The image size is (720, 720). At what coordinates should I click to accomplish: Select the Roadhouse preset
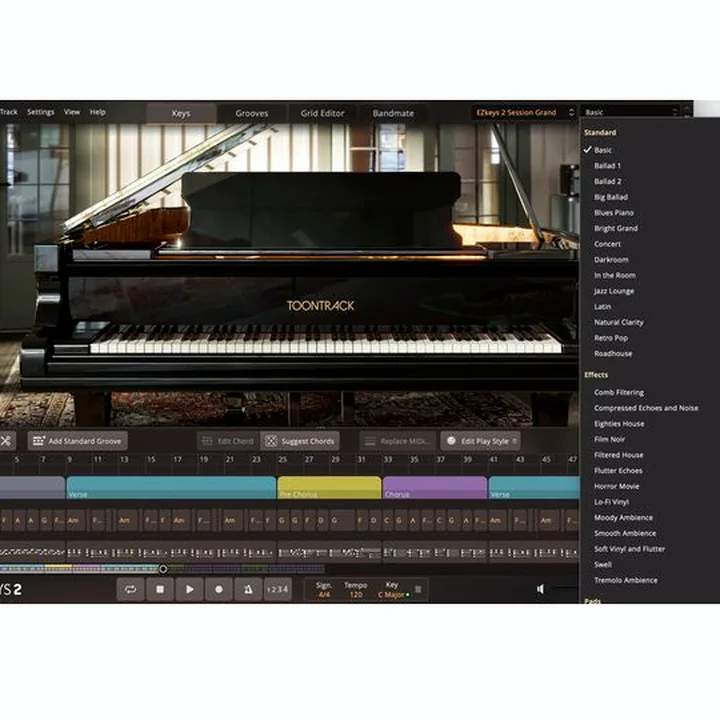613,354
